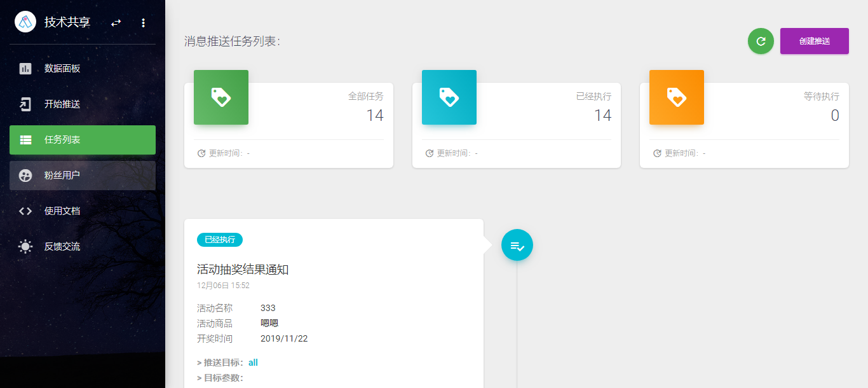Screen dimensions: 868x388
Task: Open the 数据面板 menu item
Action: tap(83, 69)
